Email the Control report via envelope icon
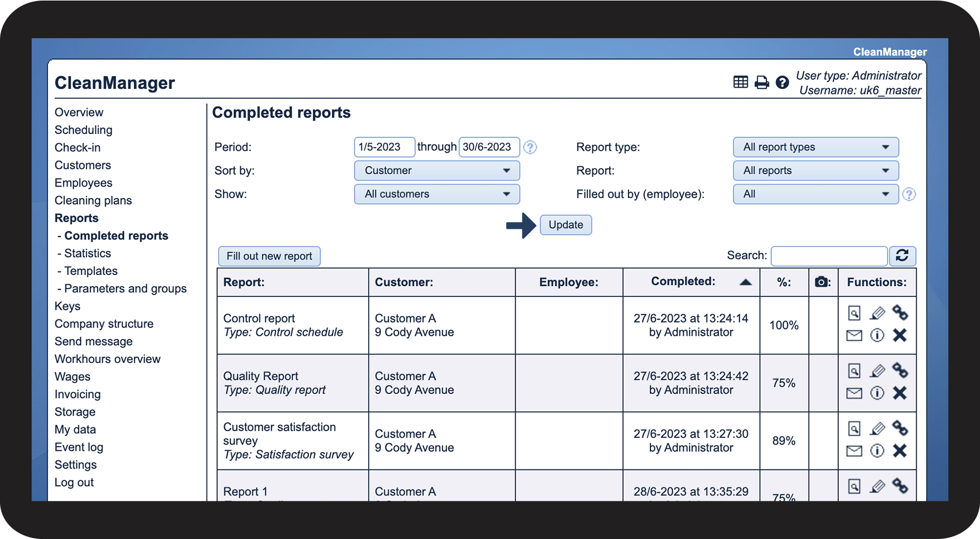This screenshot has height=539, width=980. click(854, 336)
